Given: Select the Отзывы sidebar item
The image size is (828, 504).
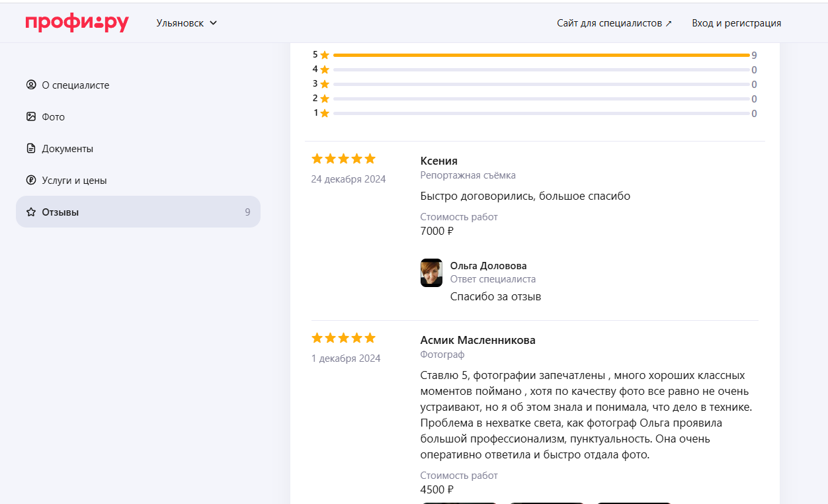Looking at the screenshot, I should [x=138, y=212].
